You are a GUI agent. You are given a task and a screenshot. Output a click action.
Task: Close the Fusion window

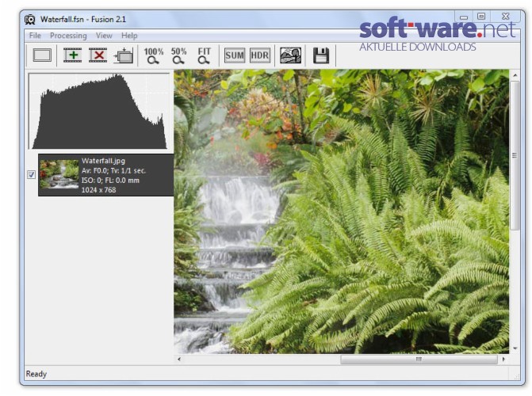point(506,17)
